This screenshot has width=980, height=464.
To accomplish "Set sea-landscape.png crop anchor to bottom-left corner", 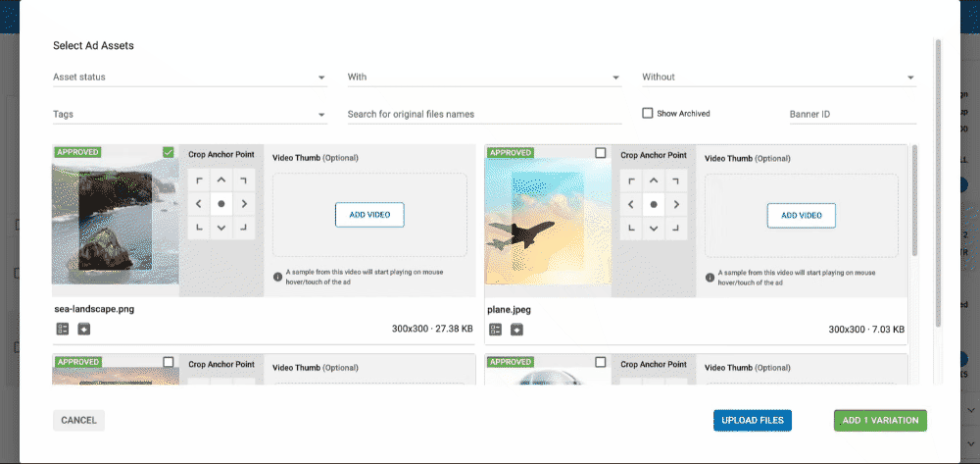I will [199, 227].
